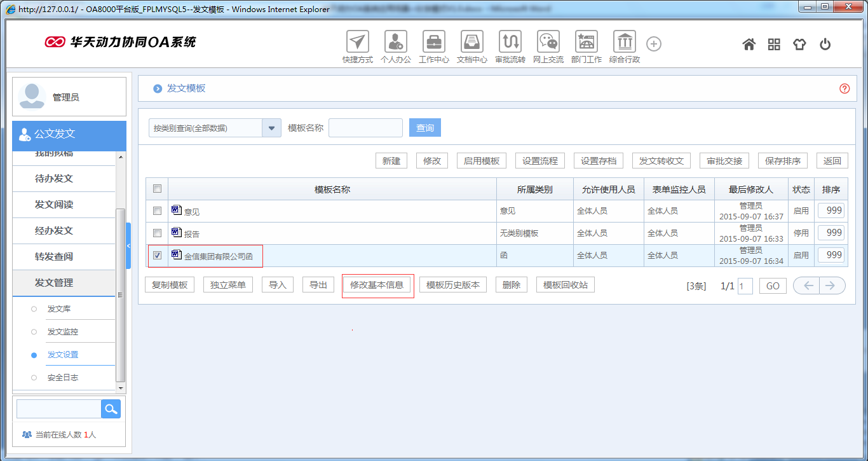
Task: Open the 个人办公 module icon
Action: (395, 43)
